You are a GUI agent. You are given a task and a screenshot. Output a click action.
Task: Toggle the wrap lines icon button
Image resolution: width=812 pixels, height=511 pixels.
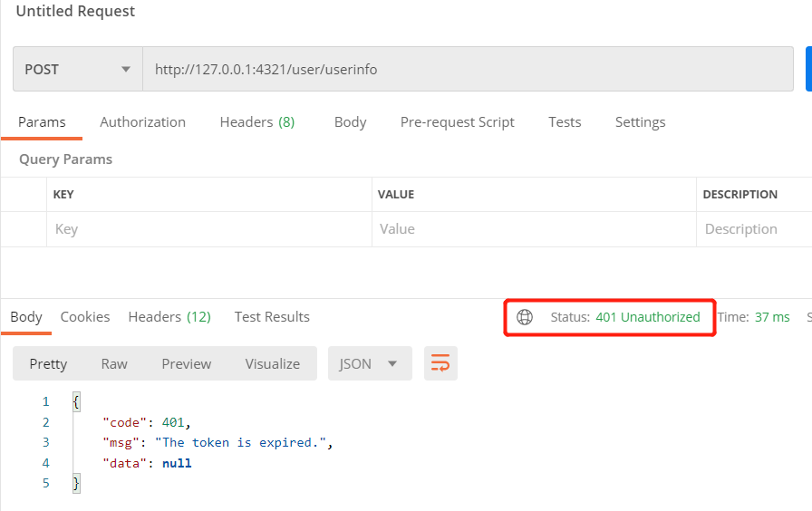coord(440,363)
